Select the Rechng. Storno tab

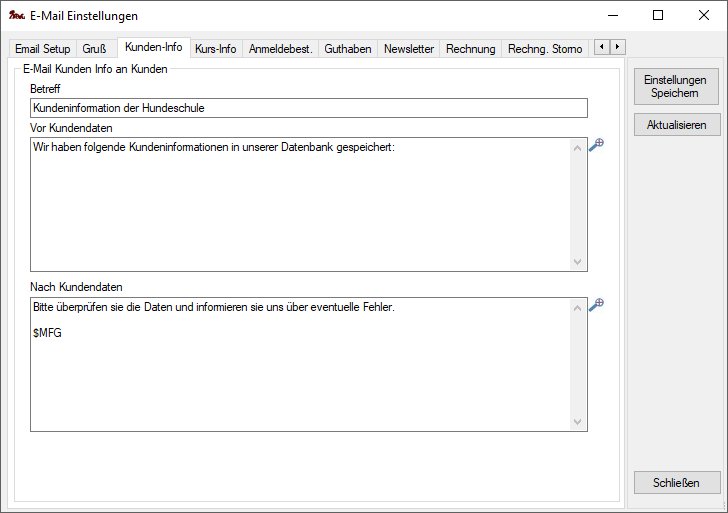[x=546, y=48]
